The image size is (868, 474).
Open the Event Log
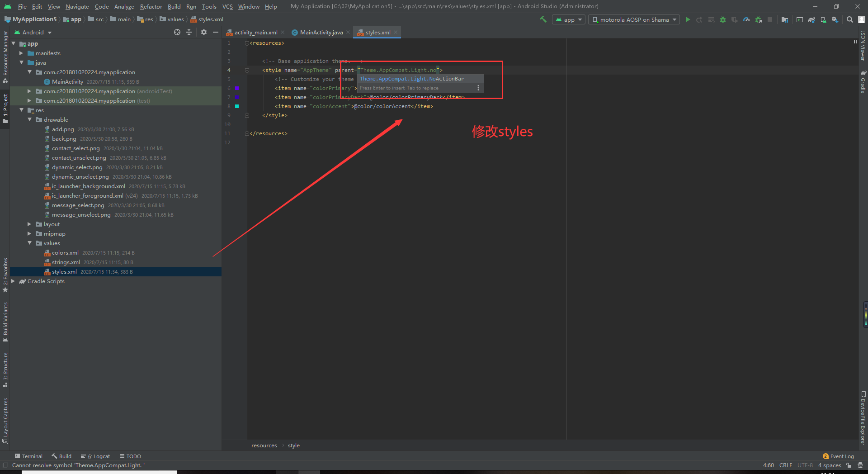coord(838,456)
